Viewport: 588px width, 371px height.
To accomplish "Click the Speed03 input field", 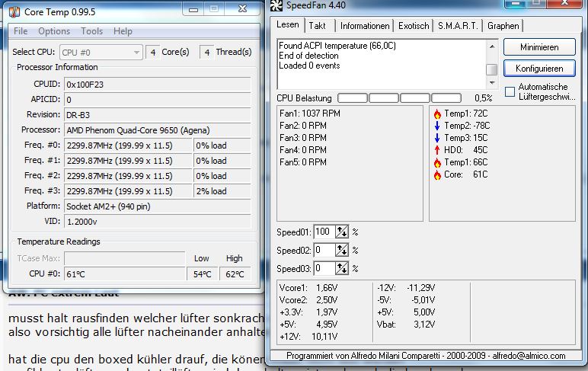I will pos(324,268).
